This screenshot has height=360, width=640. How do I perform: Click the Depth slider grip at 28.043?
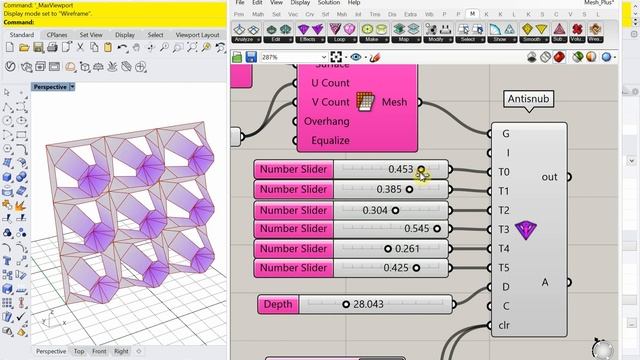click(346, 304)
